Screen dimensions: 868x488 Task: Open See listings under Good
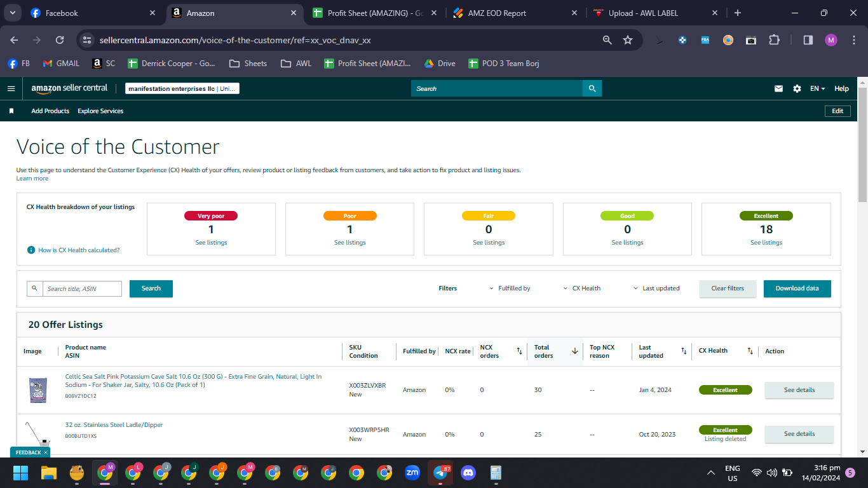click(x=627, y=243)
